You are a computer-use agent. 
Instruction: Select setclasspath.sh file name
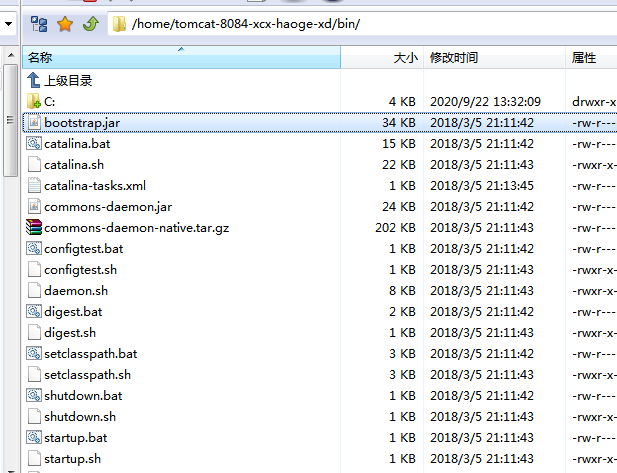[x=87, y=375]
